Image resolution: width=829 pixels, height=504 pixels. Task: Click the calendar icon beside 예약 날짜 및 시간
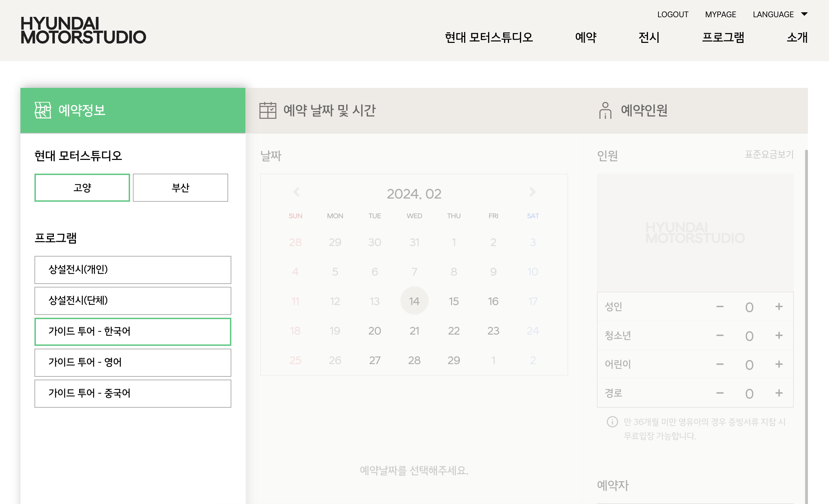click(268, 110)
